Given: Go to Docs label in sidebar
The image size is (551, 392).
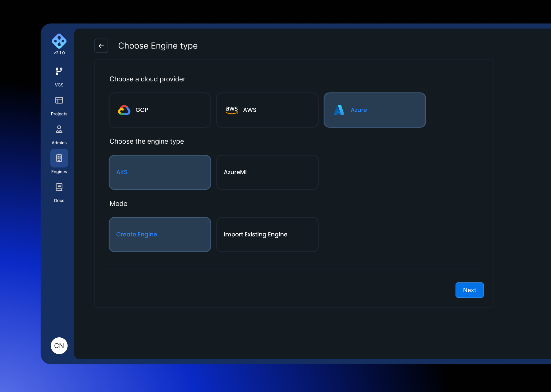Looking at the screenshot, I should (x=59, y=200).
